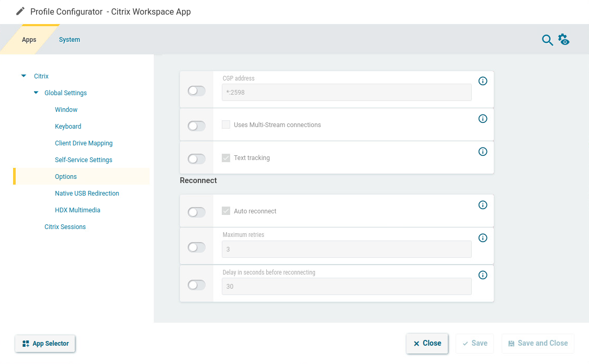Click the grid icon on the App Selector button

tap(25, 344)
